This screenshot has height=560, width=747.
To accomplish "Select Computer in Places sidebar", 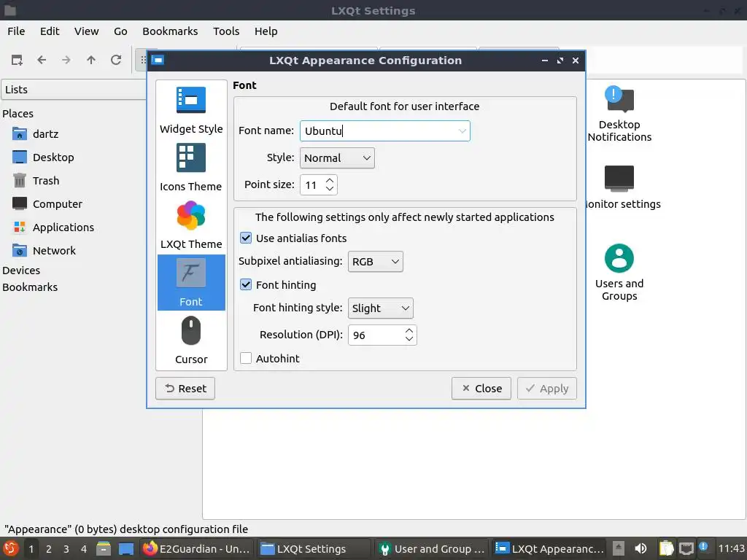I will [x=47, y=204].
